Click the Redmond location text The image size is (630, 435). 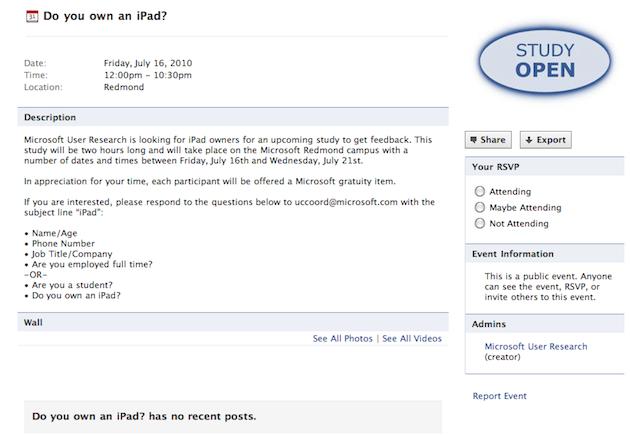[x=124, y=88]
